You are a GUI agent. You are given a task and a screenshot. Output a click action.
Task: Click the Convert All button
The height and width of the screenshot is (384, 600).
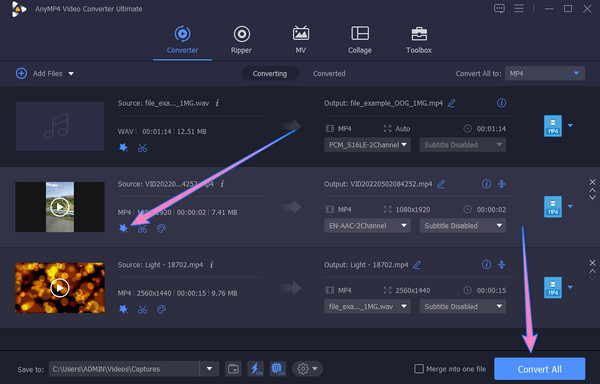pos(540,369)
